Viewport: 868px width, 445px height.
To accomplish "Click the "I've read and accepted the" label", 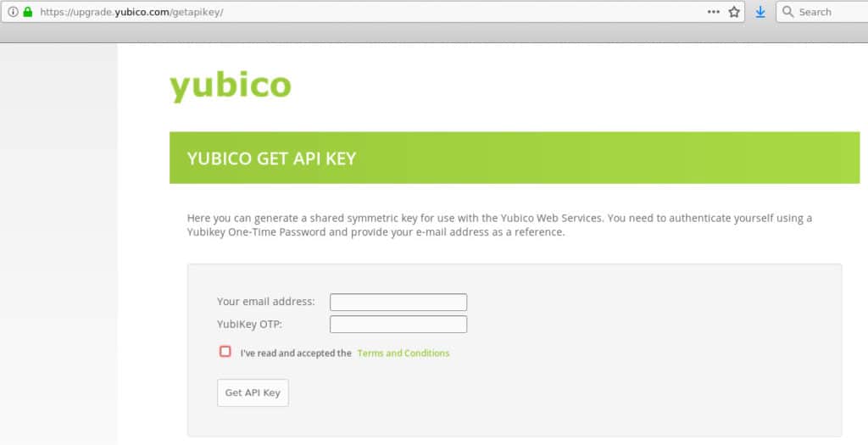I will (296, 353).
